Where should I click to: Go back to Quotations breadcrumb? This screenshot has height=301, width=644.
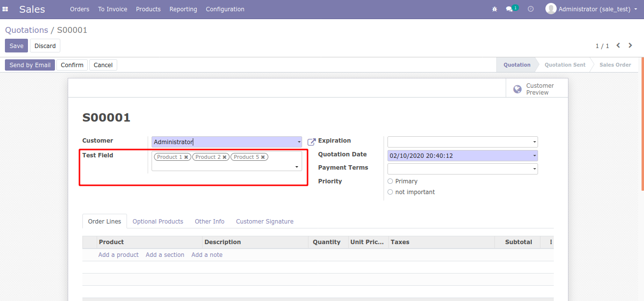(26, 30)
